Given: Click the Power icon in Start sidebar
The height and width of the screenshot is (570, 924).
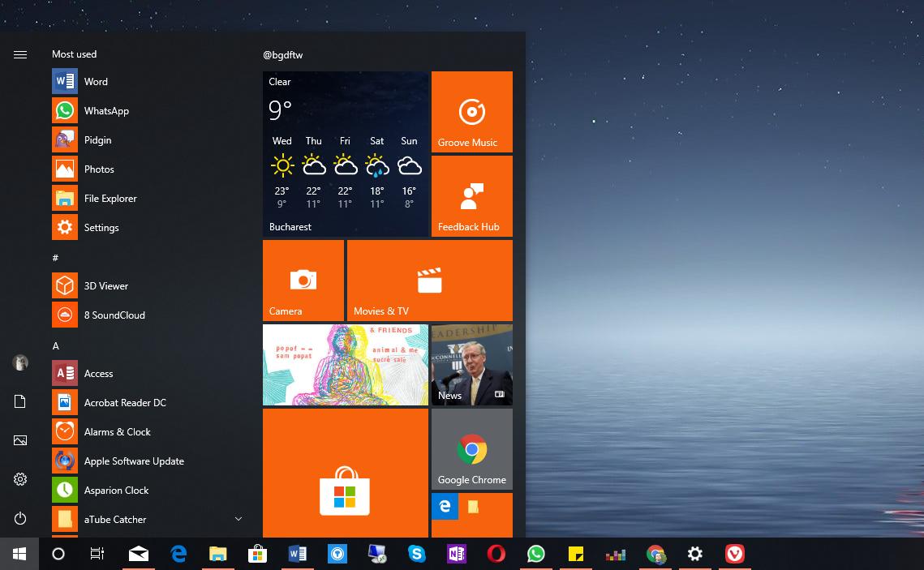Looking at the screenshot, I should pos(20,518).
